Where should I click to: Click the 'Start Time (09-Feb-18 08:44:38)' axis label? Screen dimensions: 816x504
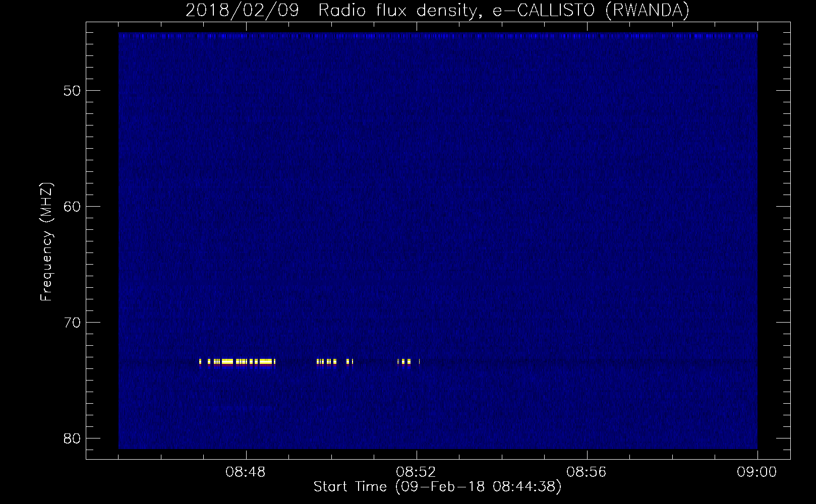(437, 487)
